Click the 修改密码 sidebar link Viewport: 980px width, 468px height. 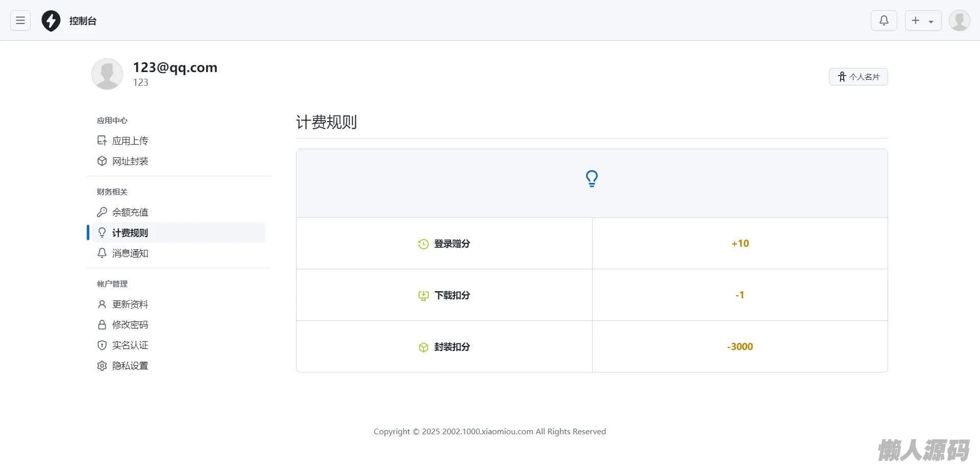(x=130, y=324)
